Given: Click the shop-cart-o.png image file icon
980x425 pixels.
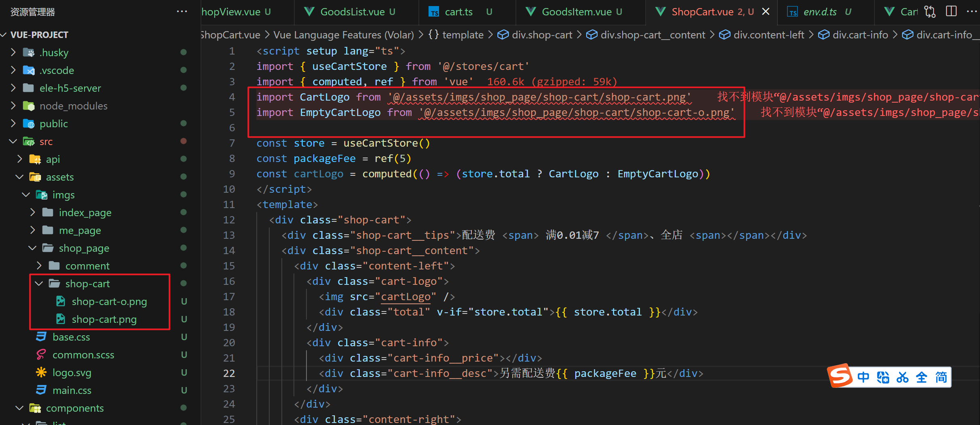Looking at the screenshot, I should coord(61,301).
